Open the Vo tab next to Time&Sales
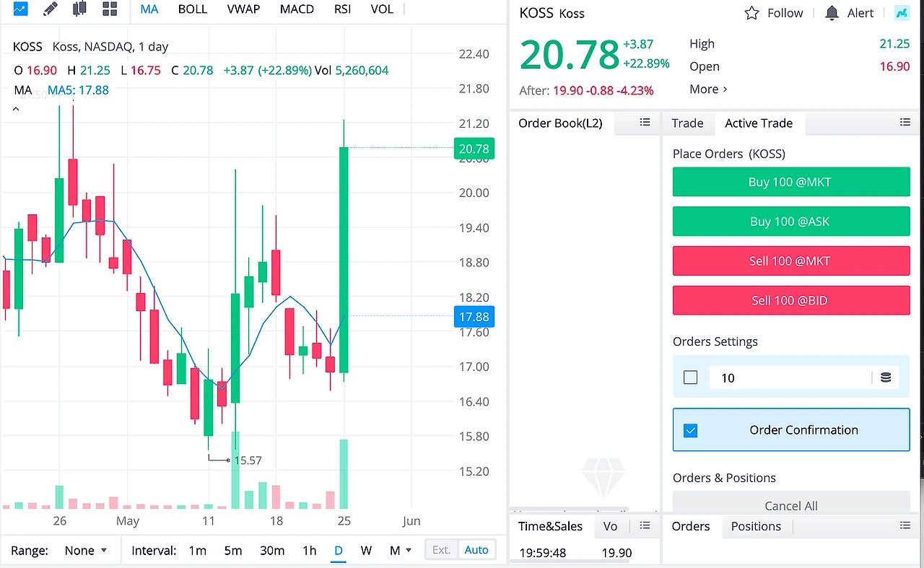This screenshot has height=568, width=924. (x=610, y=527)
